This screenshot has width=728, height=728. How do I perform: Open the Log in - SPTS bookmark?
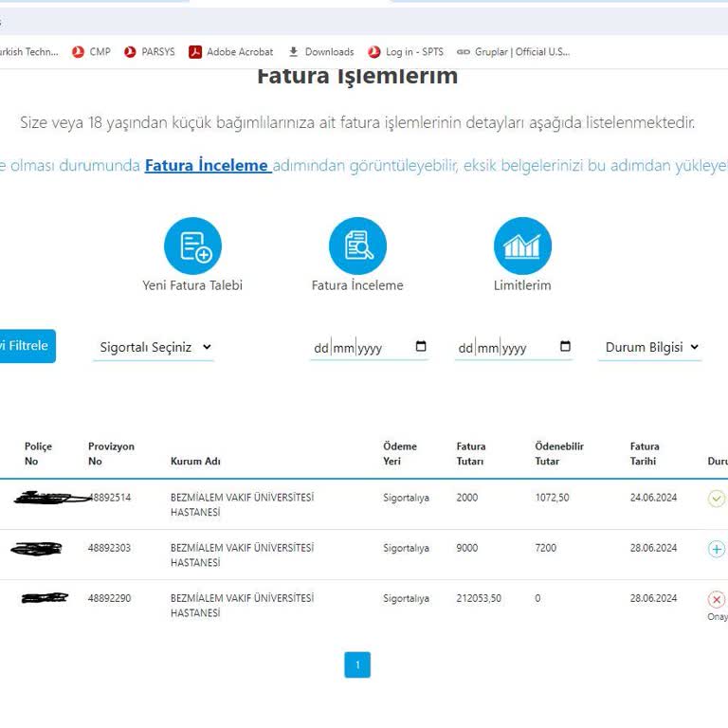[x=406, y=52]
